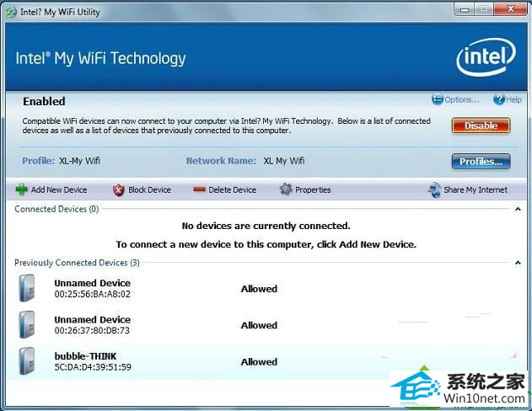Viewport: 532px width, 411px height.
Task: Click the green plus Add New Device icon
Action: [21, 189]
